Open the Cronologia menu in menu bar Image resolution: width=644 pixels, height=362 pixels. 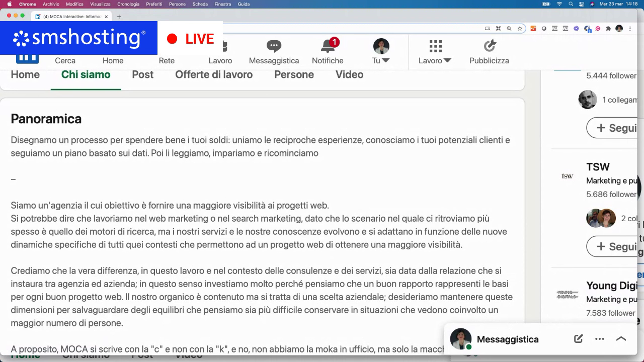click(128, 4)
